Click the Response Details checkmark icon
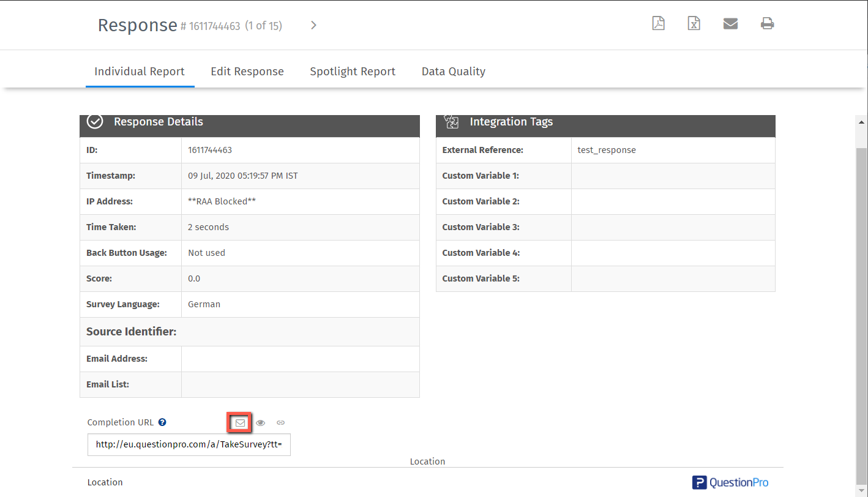This screenshot has width=868, height=497. click(95, 122)
